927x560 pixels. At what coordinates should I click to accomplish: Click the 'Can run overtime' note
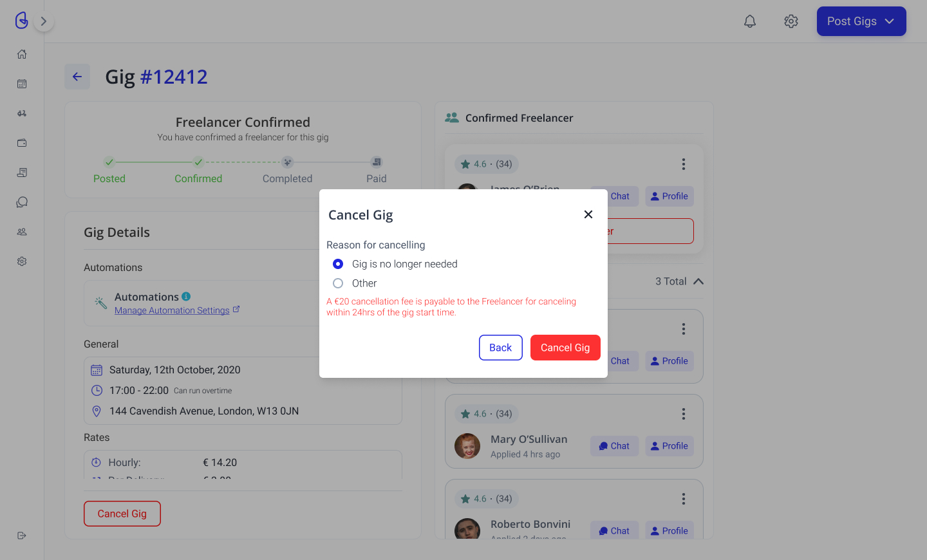click(x=203, y=391)
